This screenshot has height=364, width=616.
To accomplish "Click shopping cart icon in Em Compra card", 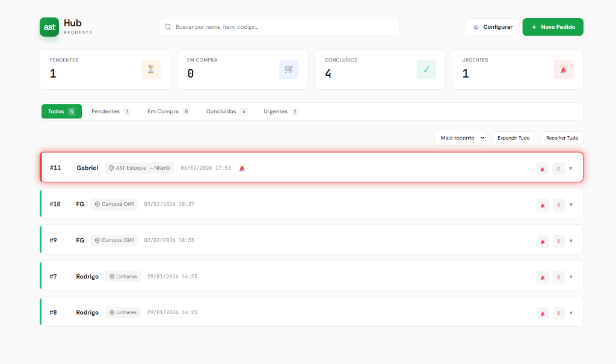I will click(289, 70).
